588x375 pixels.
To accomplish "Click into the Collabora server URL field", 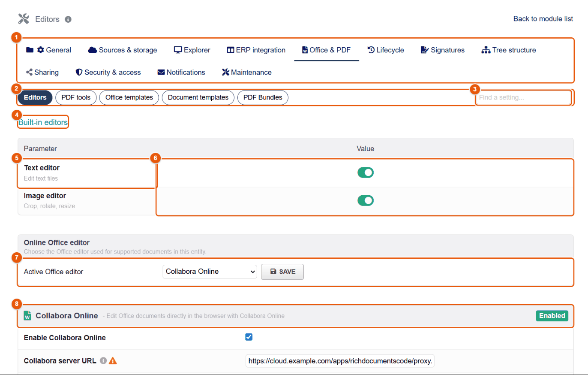I will 340,361.
